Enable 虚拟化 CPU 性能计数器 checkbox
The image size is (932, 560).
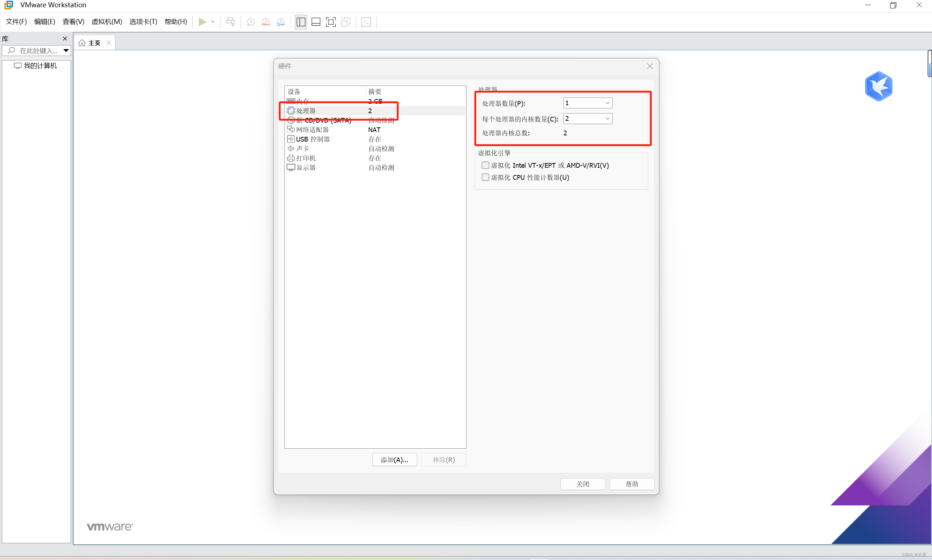485,177
